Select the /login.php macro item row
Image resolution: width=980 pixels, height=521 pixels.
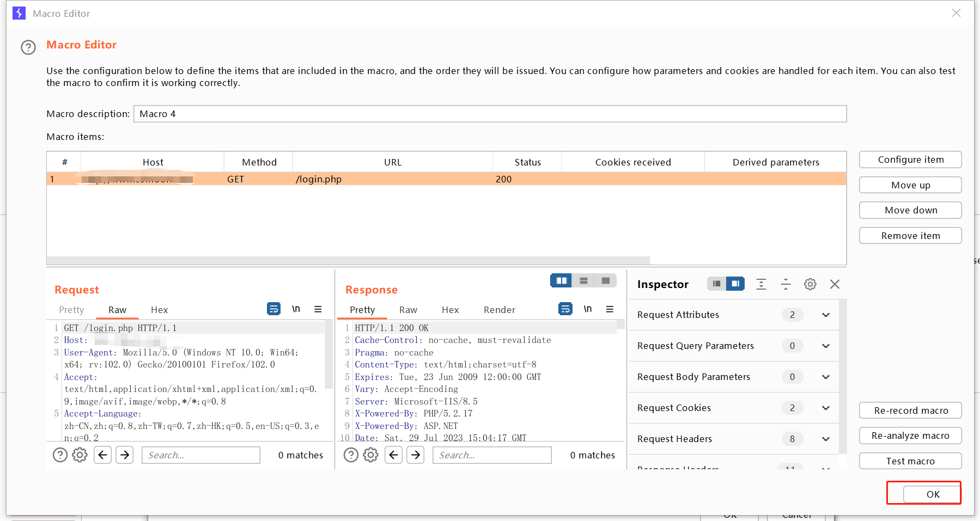(446, 179)
